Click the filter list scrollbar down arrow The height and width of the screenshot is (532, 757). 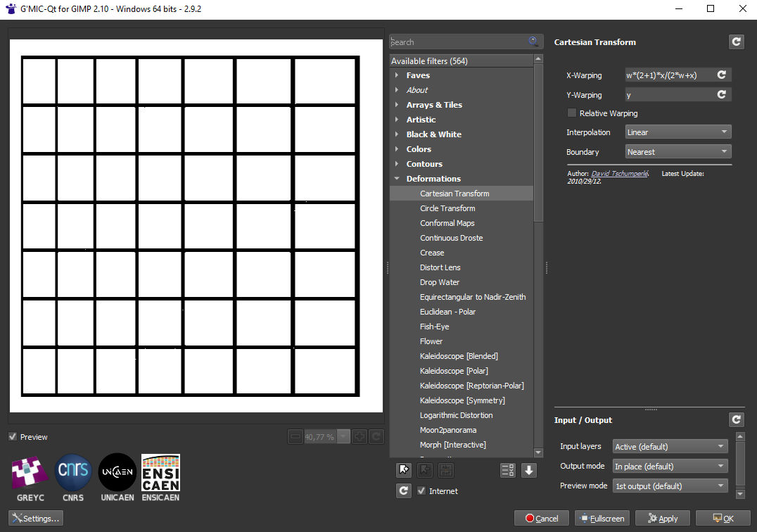coord(538,452)
